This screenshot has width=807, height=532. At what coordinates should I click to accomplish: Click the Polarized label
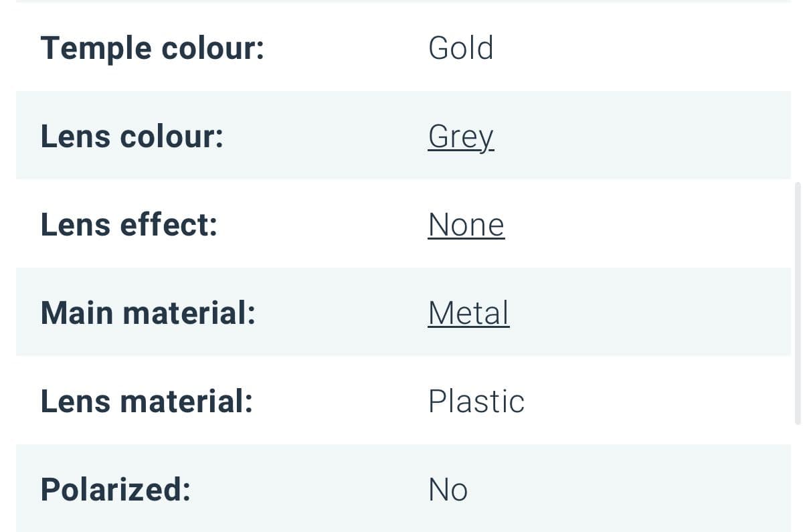[x=116, y=490]
